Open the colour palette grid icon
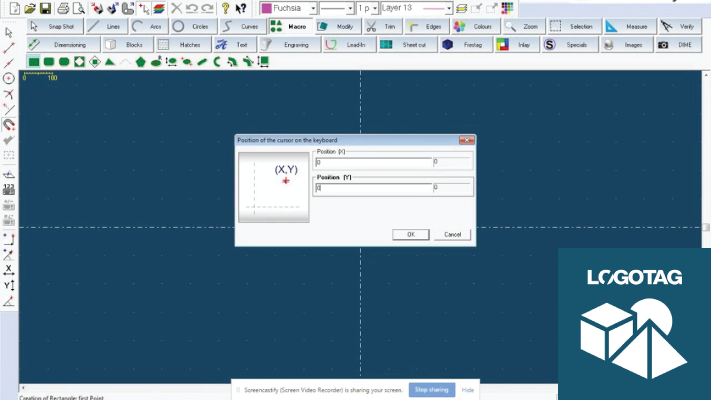 (507, 8)
